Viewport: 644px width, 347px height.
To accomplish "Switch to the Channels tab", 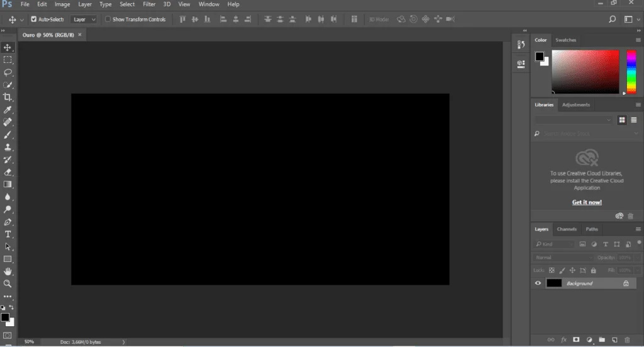I will (567, 229).
